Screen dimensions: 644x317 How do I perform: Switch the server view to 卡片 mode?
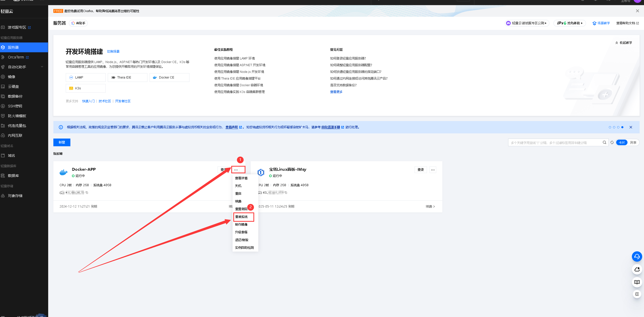622,142
